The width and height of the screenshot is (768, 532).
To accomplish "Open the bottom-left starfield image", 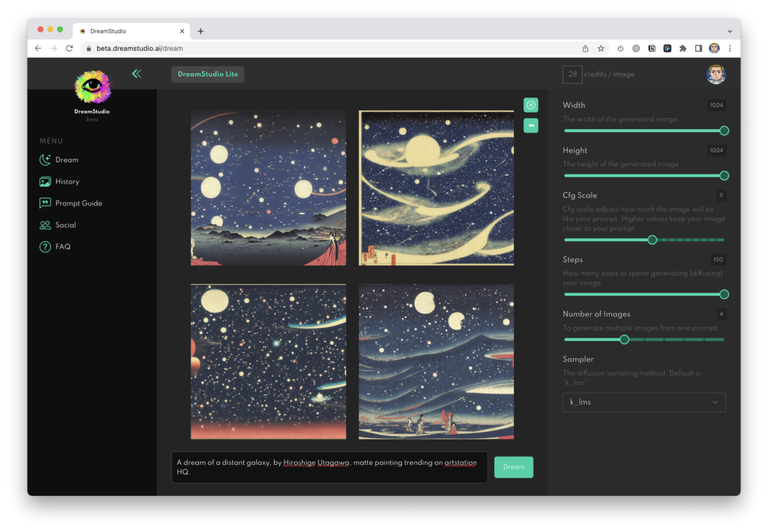I will coord(268,362).
